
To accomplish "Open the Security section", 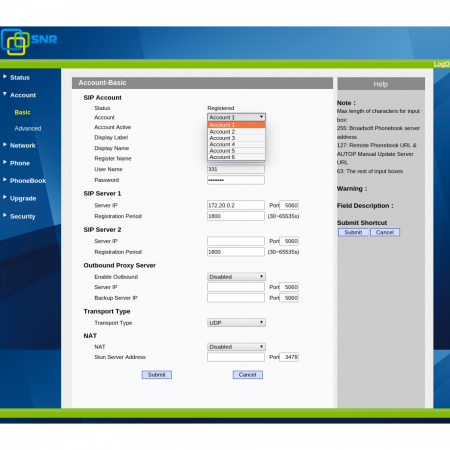I will (x=23, y=217).
